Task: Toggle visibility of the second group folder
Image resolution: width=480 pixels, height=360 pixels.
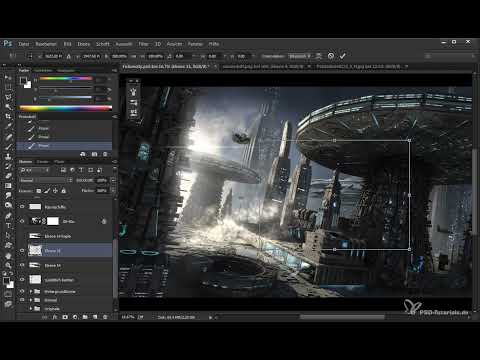Action: tap(22, 300)
